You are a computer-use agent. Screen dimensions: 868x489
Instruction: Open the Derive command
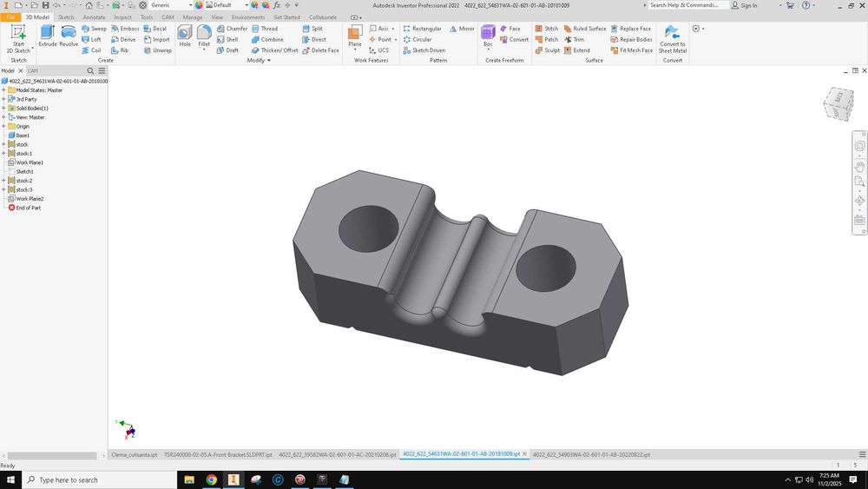pyautogui.click(x=123, y=39)
